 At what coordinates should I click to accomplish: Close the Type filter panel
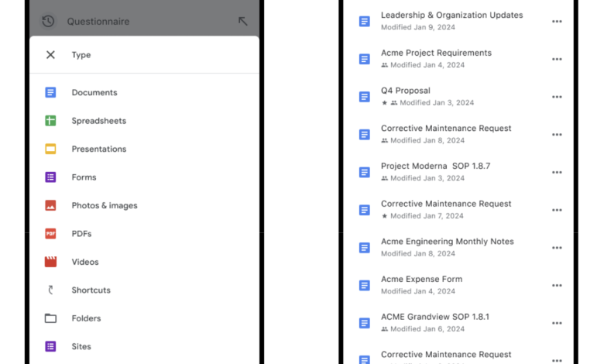[x=50, y=55]
